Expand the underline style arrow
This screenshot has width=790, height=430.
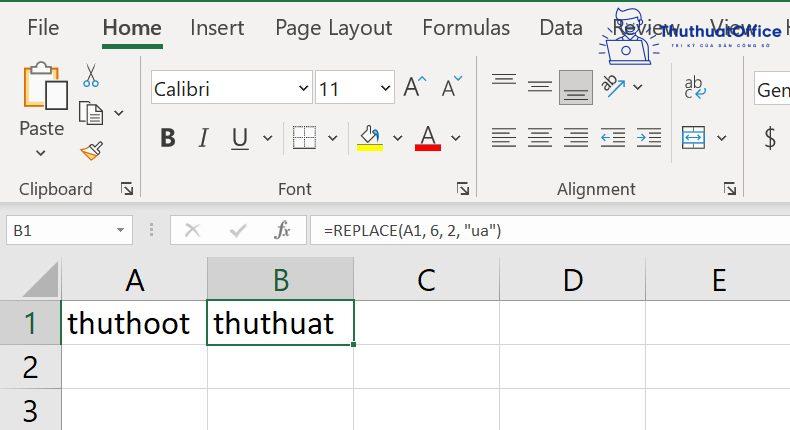tap(268, 138)
